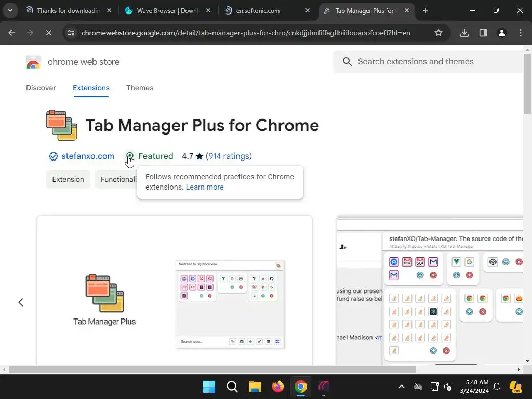Open the Themes section
Image resolution: width=532 pixels, height=399 pixels.
coord(140,88)
